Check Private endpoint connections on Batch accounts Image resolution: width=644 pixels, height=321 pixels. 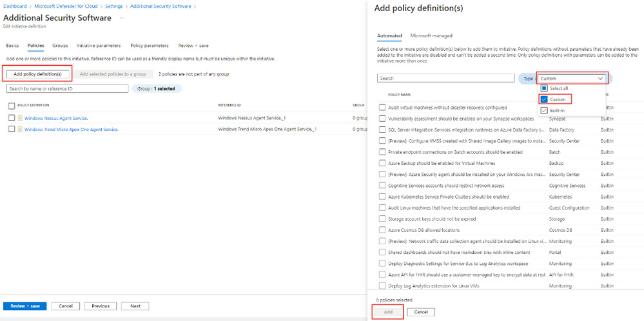382,152
